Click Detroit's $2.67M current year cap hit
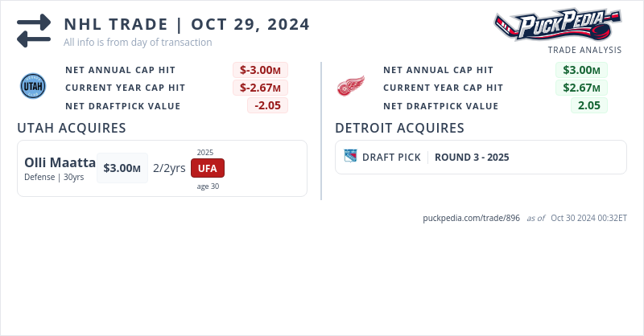The height and width of the screenshot is (336, 644). coord(581,88)
